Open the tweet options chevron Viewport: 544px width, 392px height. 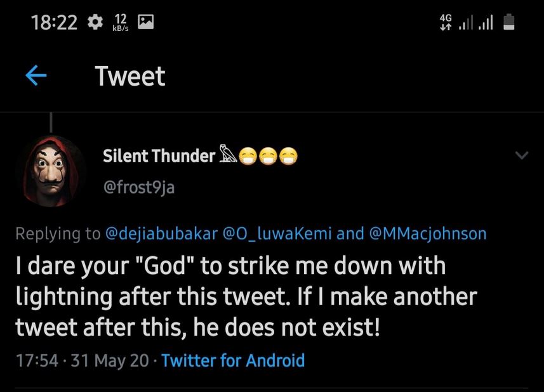521,155
